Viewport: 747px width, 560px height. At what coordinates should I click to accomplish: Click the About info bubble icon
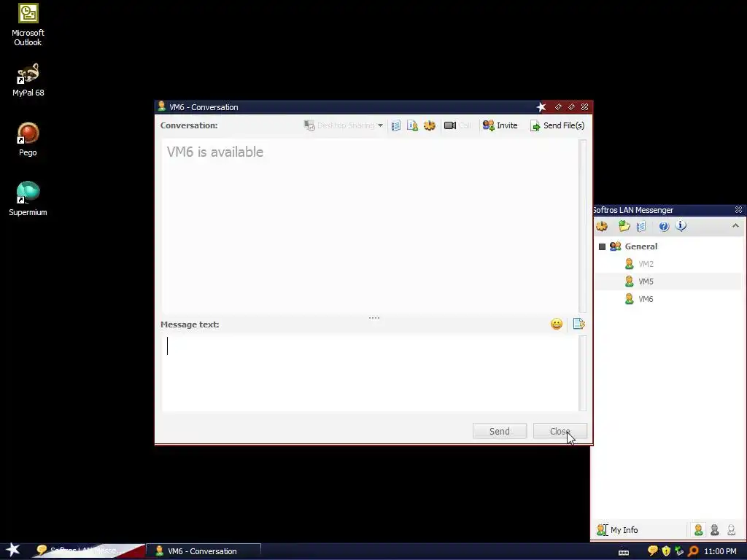click(x=681, y=226)
